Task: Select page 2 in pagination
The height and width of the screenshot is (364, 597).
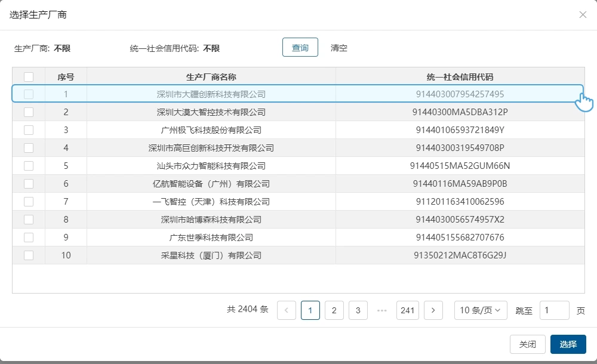Action: pos(334,310)
